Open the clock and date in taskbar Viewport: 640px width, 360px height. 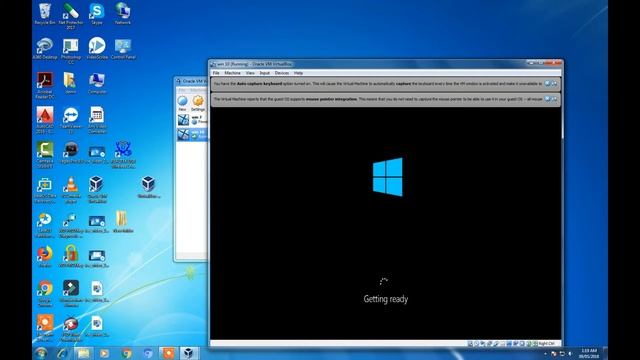[x=589, y=353]
